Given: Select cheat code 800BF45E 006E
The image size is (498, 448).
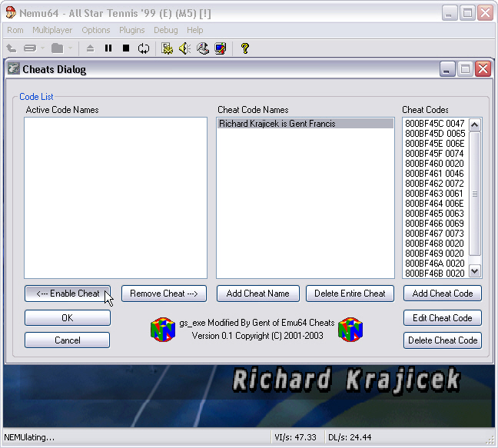Looking at the screenshot, I should pyautogui.click(x=435, y=144).
